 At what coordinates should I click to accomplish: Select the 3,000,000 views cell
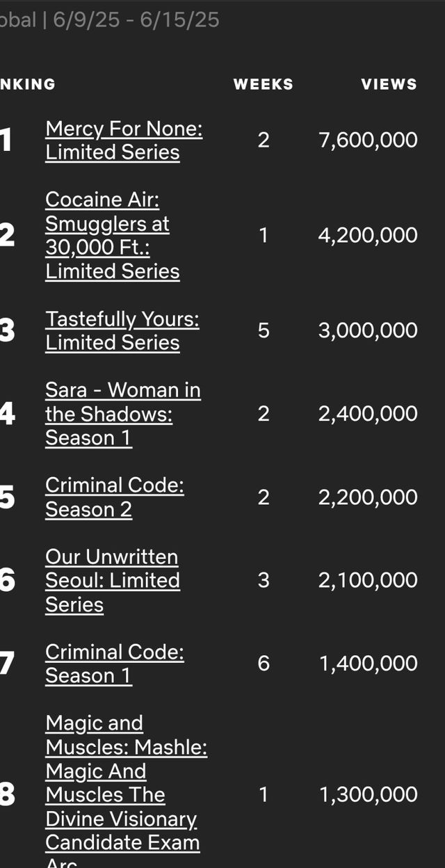click(x=368, y=330)
